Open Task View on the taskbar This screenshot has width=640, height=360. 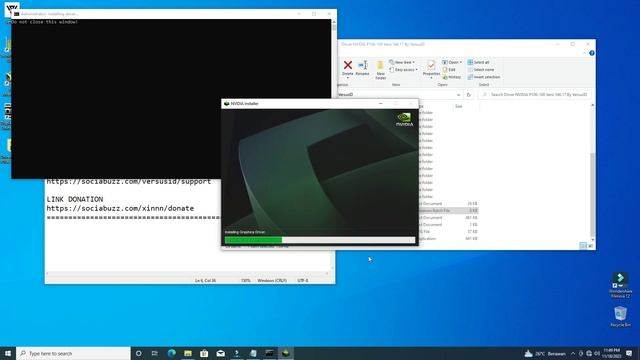(155, 353)
